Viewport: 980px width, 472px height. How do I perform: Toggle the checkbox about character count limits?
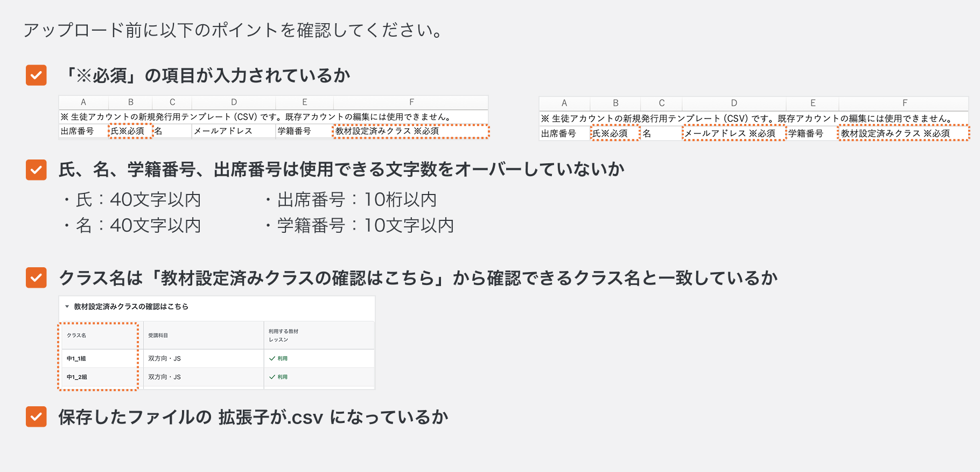pos(36,170)
